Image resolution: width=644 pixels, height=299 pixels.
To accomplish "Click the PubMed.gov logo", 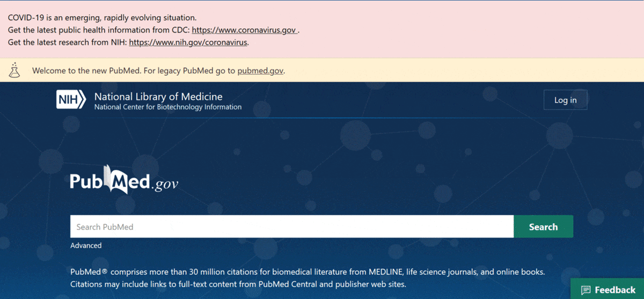I will (124, 180).
